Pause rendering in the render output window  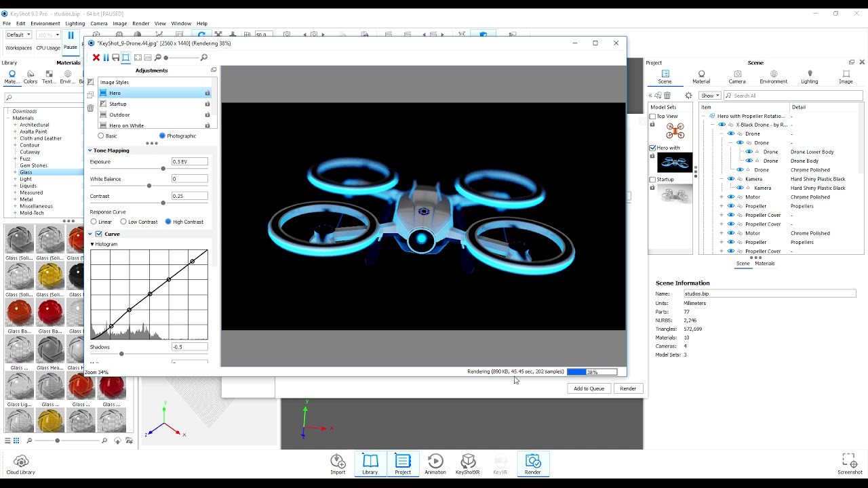pos(106,58)
